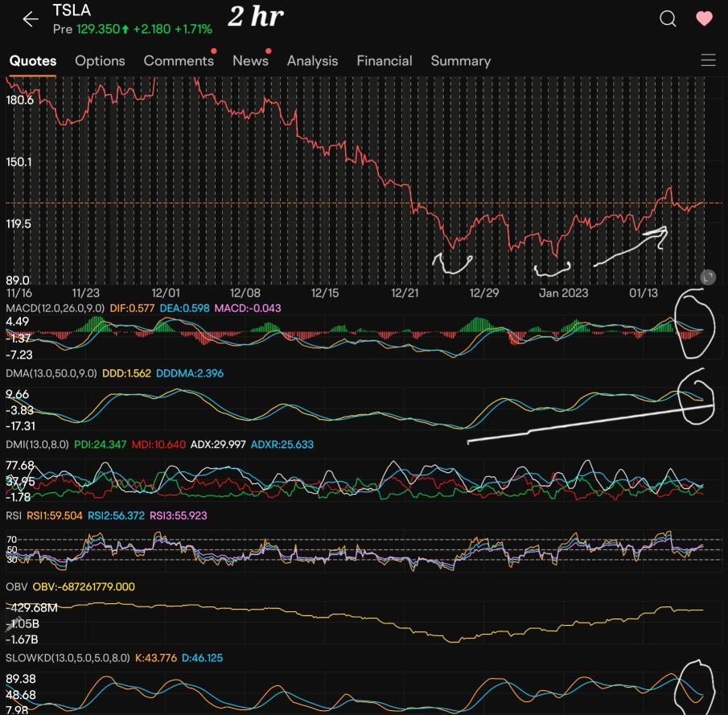This screenshot has width=728, height=715.
Task: Click the RSI3:55.923 value
Action: click(x=178, y=516)
